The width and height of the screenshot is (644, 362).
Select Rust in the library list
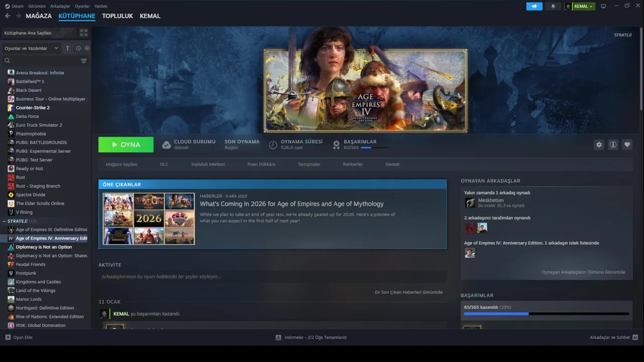click(x=21, y=177)
